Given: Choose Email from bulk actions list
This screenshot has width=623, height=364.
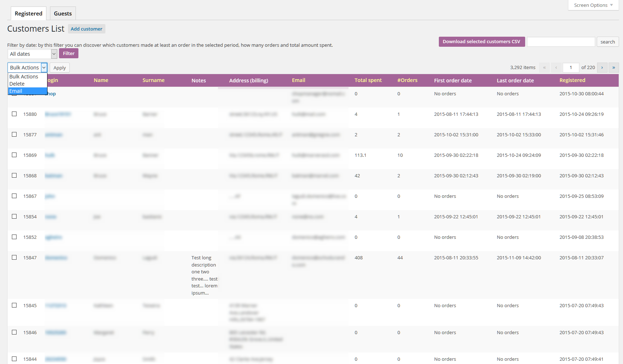Looking at the screenshot, I should 16,91.
